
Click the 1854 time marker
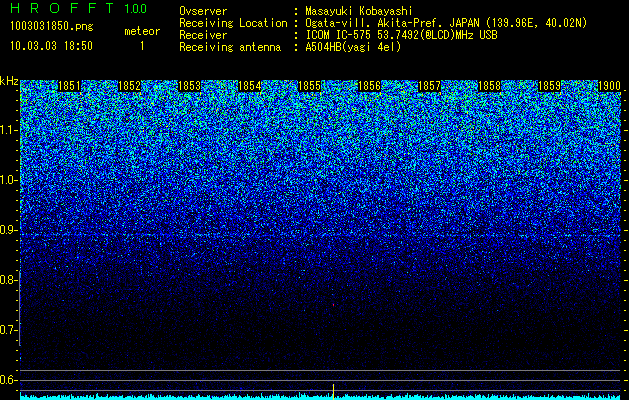click(249, 86)
